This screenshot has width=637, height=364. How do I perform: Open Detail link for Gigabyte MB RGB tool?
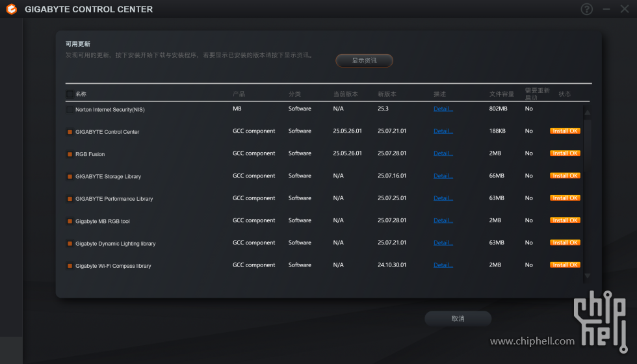point(443,220)
